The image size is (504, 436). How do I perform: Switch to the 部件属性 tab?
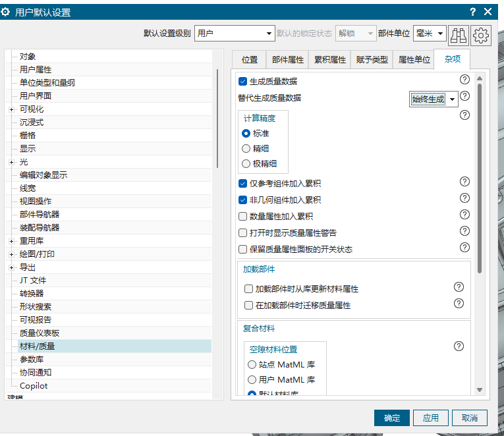pos(288,59)
